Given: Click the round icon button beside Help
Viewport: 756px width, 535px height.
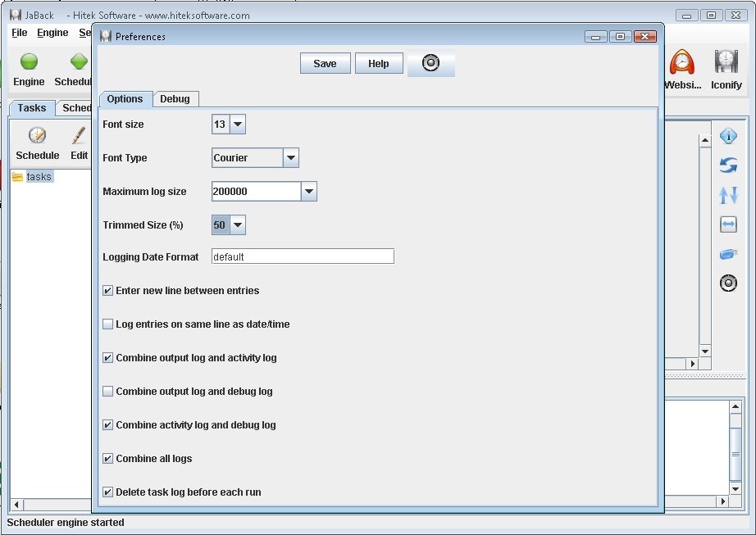Looking at the screenshot, I should point(430,63).
